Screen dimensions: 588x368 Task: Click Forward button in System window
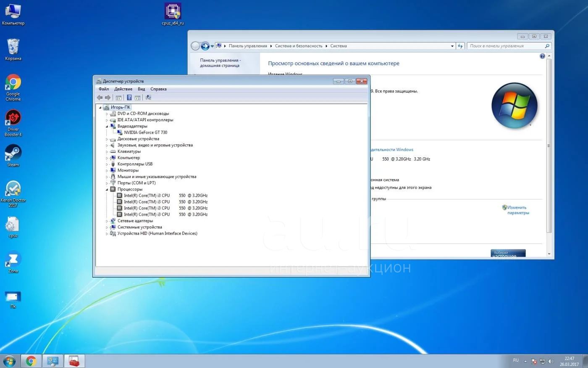click(205, 46)
